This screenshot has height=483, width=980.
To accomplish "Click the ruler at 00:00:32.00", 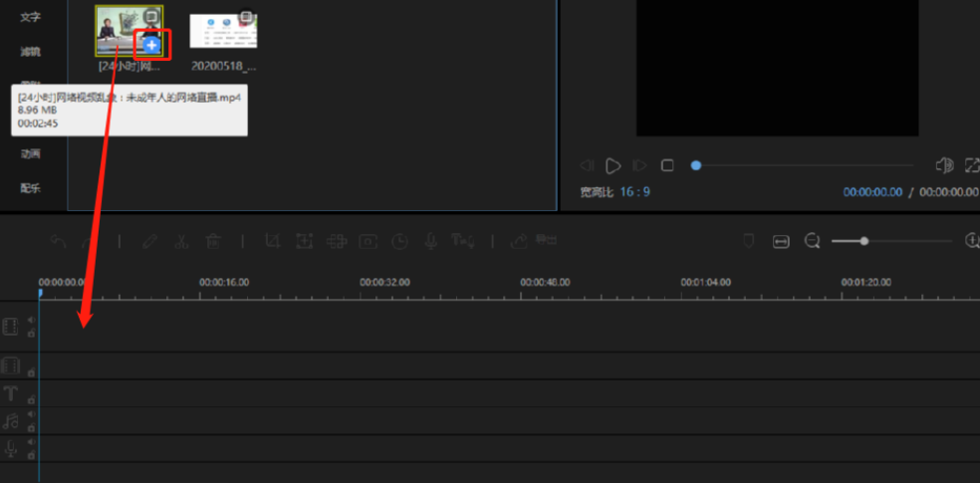I will (x=384, y=283).
